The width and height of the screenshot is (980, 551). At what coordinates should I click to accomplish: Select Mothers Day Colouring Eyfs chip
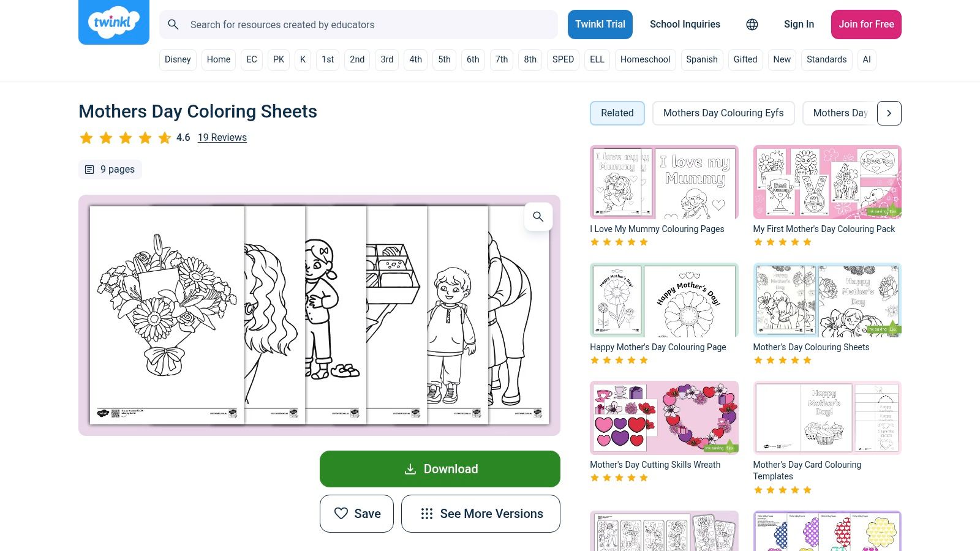723,113
